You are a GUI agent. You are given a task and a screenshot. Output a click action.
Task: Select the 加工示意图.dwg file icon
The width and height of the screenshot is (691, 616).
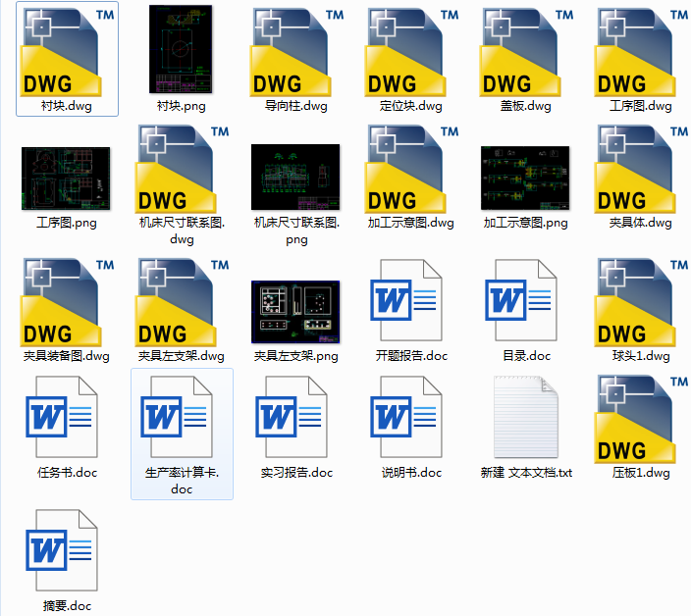(x=410, y=169)
